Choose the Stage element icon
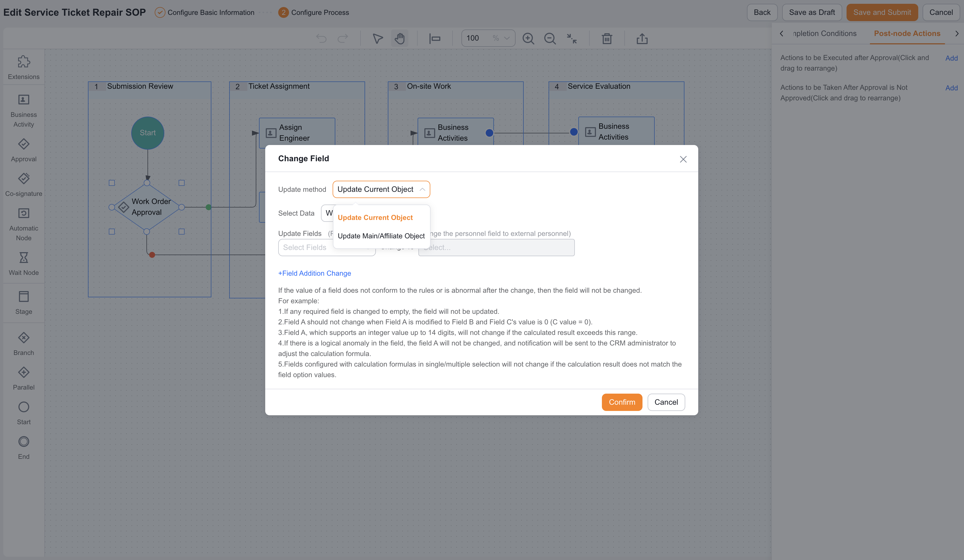 [x=24, y=297]
